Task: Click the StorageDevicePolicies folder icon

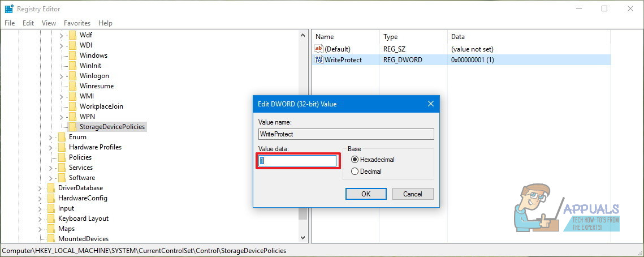Action: pyautogui.click(x=72, y=127)
